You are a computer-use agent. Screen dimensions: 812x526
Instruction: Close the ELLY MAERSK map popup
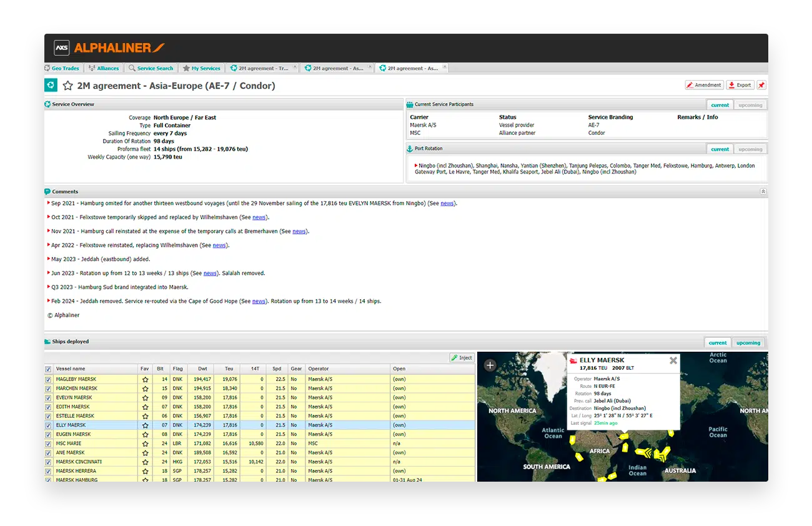[x=673, y=360]
